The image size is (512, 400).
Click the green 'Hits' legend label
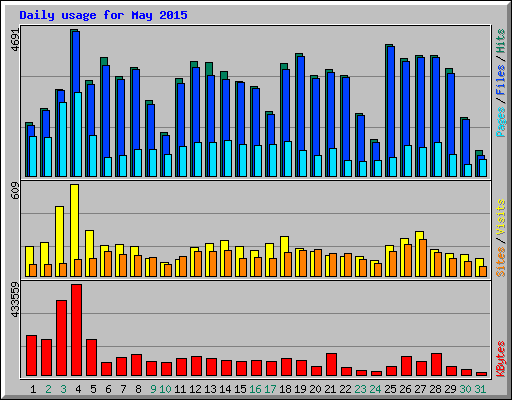[x=501, y=41]
